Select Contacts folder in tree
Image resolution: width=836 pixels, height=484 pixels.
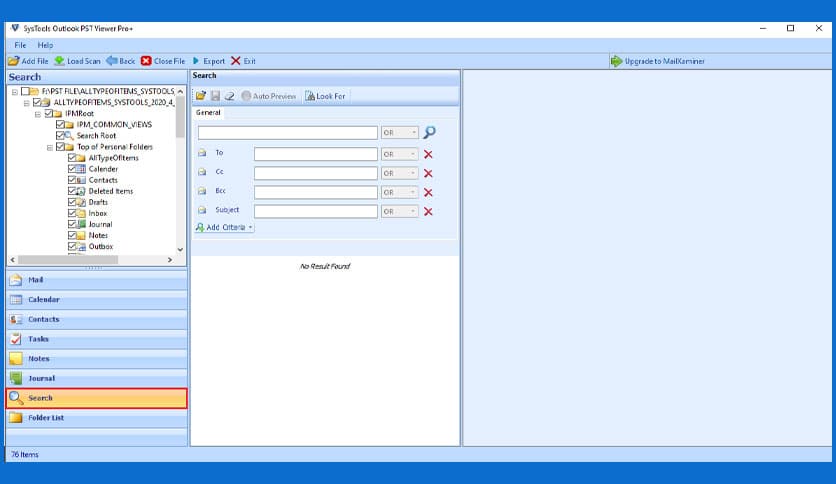point(103,180)
